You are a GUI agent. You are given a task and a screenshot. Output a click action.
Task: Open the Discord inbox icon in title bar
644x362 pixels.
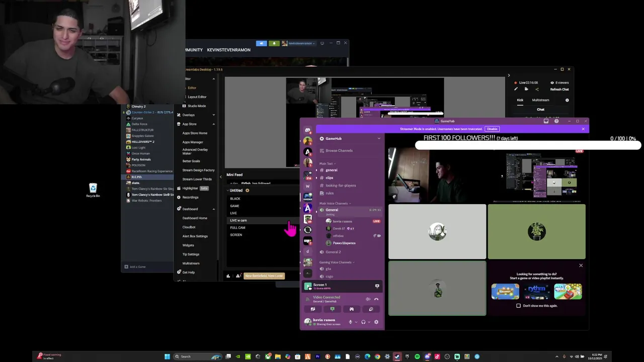[x=546, y=121]
